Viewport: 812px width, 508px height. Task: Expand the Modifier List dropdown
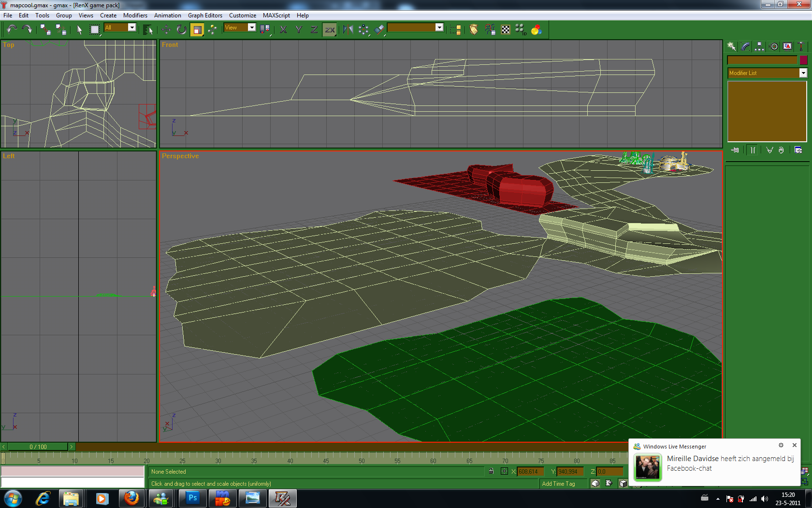[803, 73]
